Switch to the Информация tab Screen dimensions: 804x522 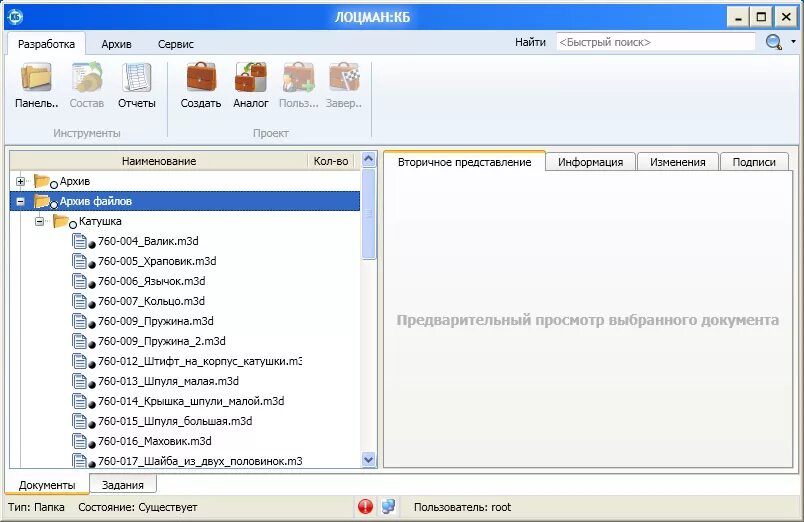click(x=591, y=162)
